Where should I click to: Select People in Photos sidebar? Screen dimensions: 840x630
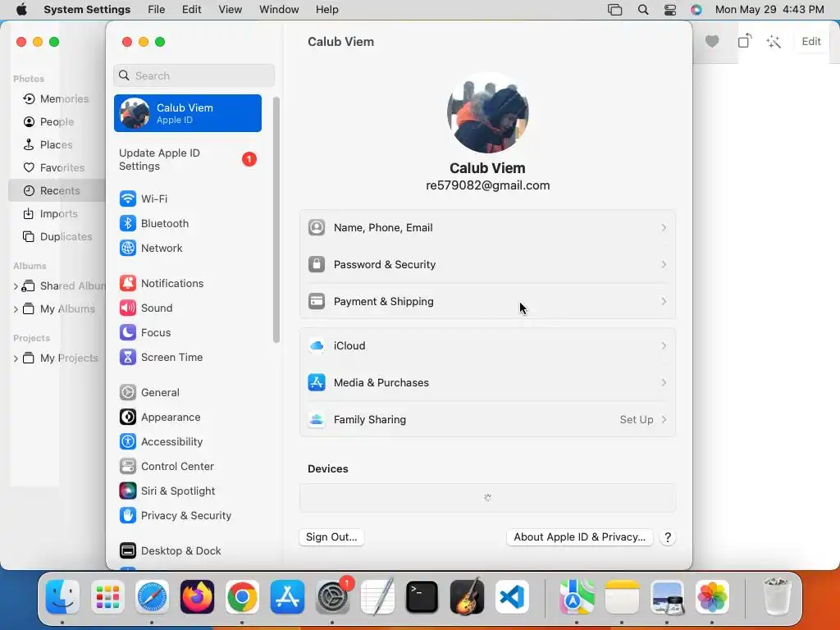click(49, 122)
